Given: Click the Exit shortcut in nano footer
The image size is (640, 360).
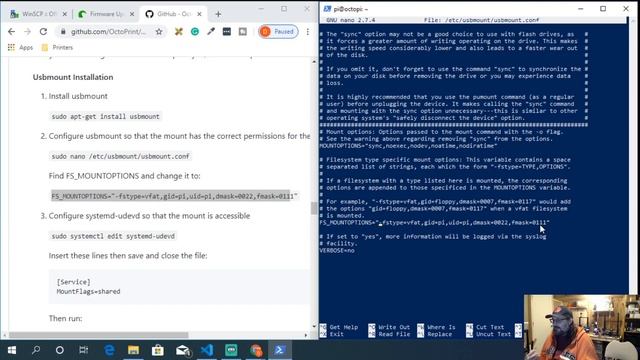Looking at the screenshot, I should (x=332, y=334).
